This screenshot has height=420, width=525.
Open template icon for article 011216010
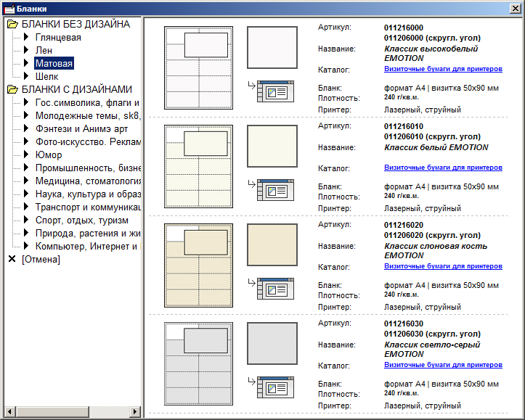(x=275, y=190)
